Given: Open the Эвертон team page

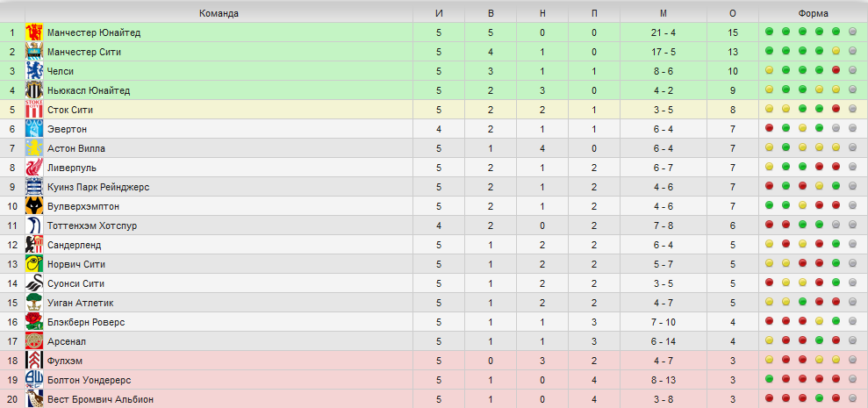Looking at the screenshot, I should pos(65,129).
